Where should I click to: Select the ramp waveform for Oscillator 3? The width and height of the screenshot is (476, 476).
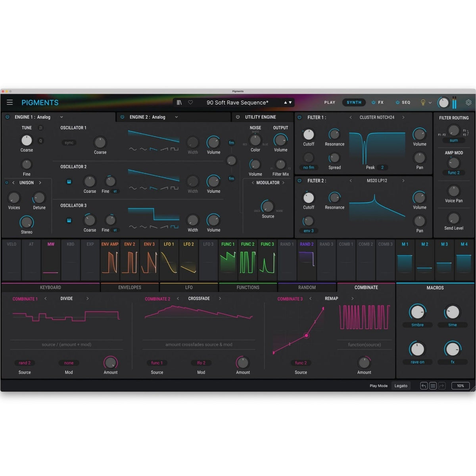pyautogui.click(x=164, y=227)
